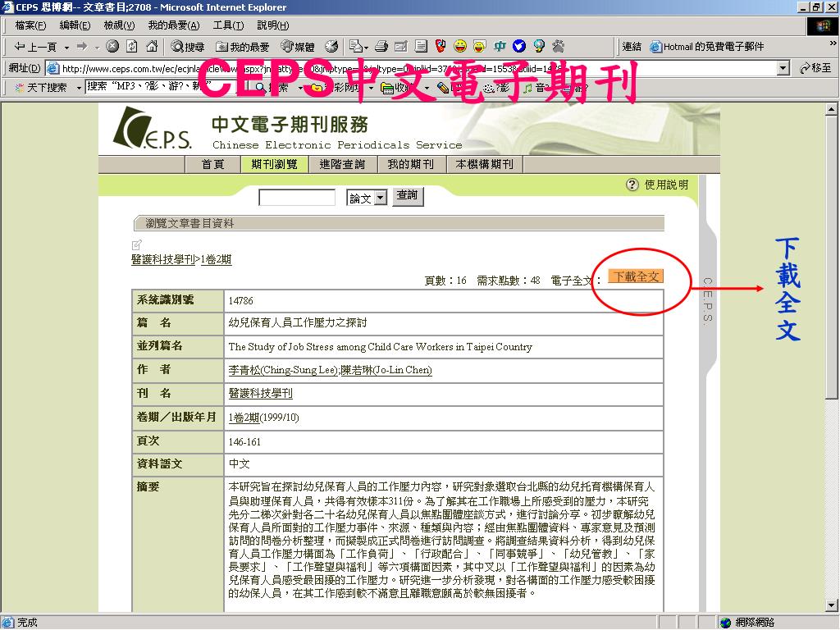This screenshot has width=840, height=630.
Task: Open author link 陳若琳(Jo-Lin Chen)
Action: tap(386, 370)
